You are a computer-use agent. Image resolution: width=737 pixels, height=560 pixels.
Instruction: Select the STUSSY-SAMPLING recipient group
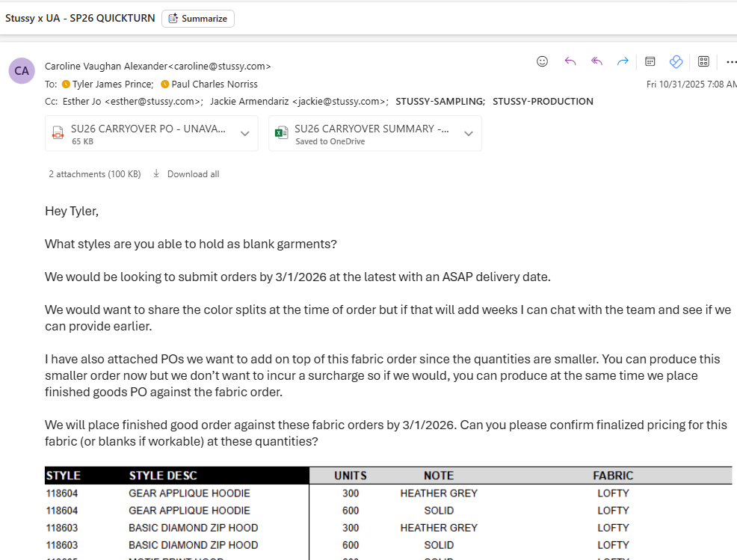(440, 102)
